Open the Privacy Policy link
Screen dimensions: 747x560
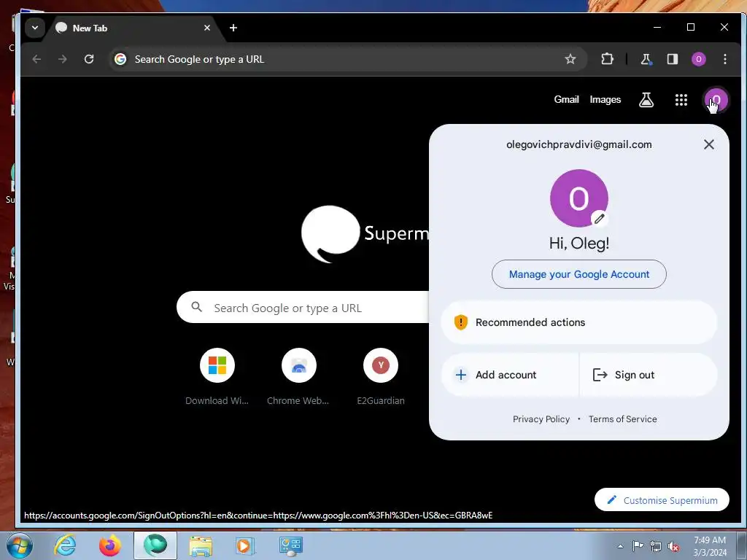(541, 419)
